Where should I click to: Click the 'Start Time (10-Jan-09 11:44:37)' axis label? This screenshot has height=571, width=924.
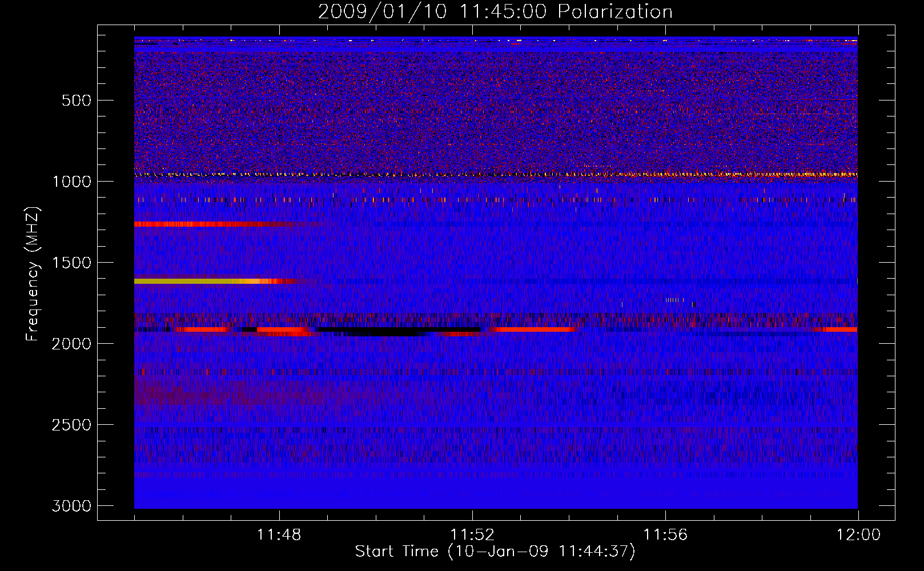click(495, 552)
